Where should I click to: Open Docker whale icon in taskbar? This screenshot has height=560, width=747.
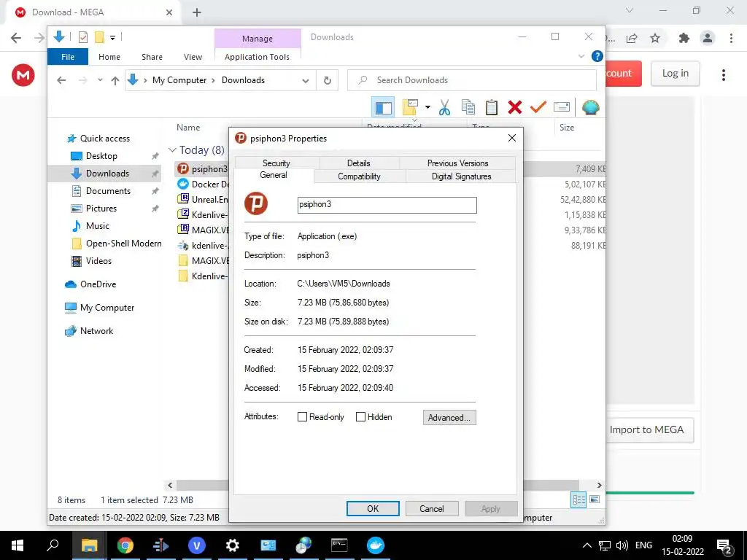(x=376, y=545)
